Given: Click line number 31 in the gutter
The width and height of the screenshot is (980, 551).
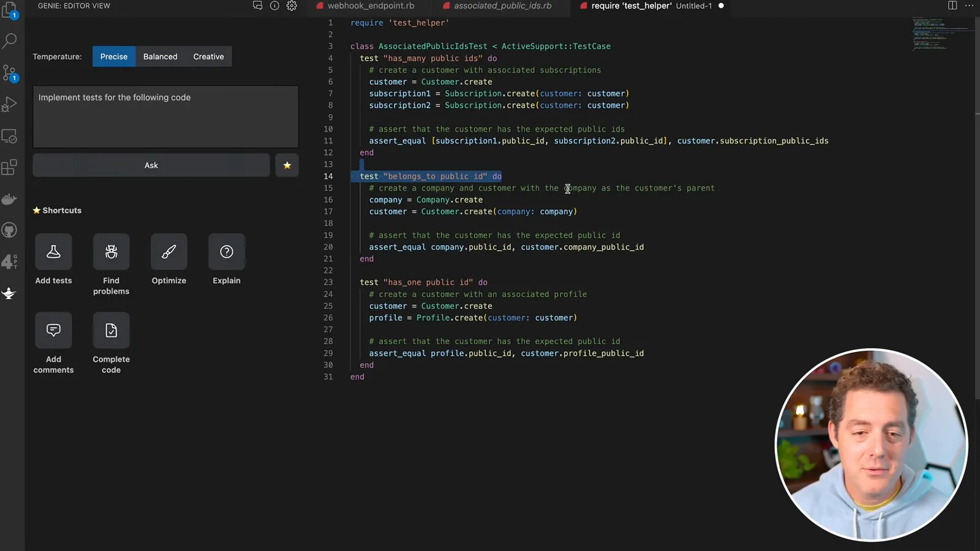Looking at the screenshot, I should pyautogui.click(x=328, y=377).
